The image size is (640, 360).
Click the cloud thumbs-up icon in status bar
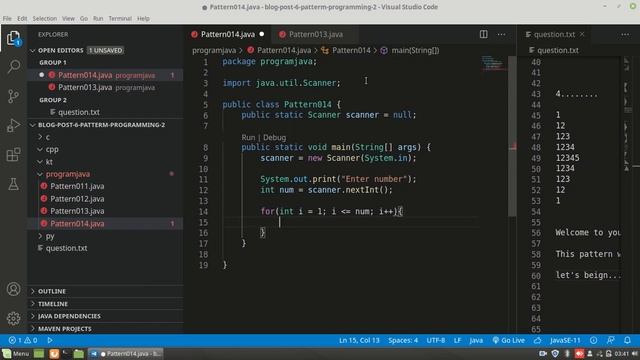coord(538,340)
